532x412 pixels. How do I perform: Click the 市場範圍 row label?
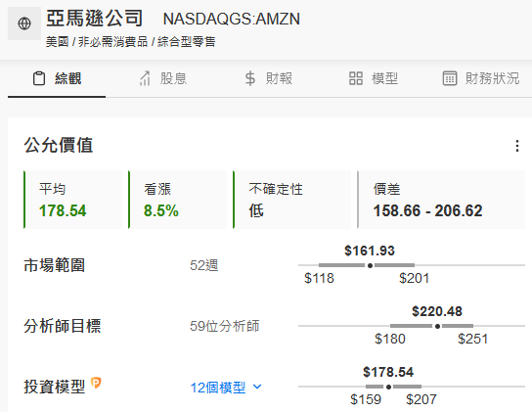(55, 265)
